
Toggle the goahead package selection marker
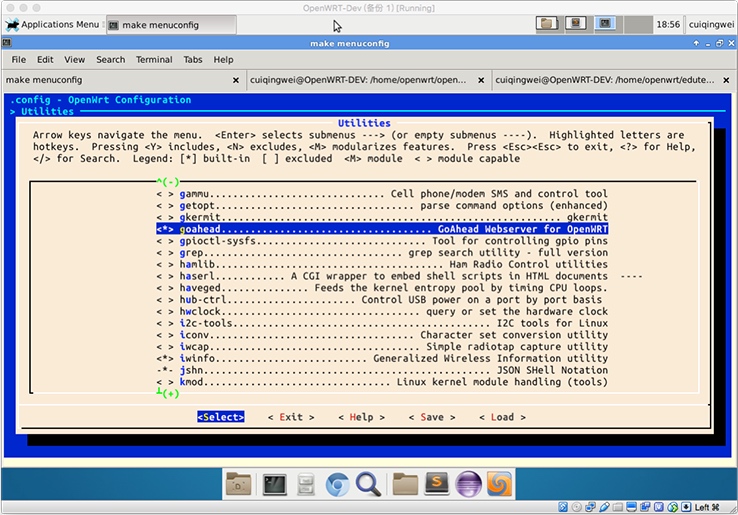(165, 229)
